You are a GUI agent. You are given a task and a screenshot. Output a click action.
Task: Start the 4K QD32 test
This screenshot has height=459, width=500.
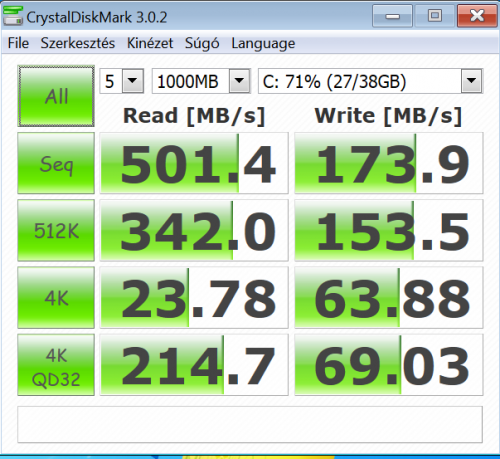(x=56, y=365)
